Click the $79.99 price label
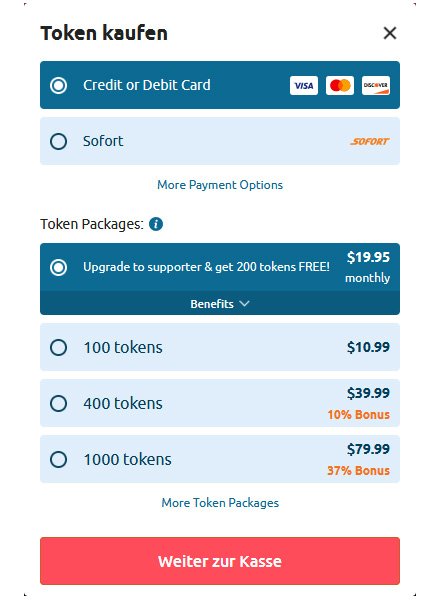This screenshot has height=600, width=440. tap(368, 449)
